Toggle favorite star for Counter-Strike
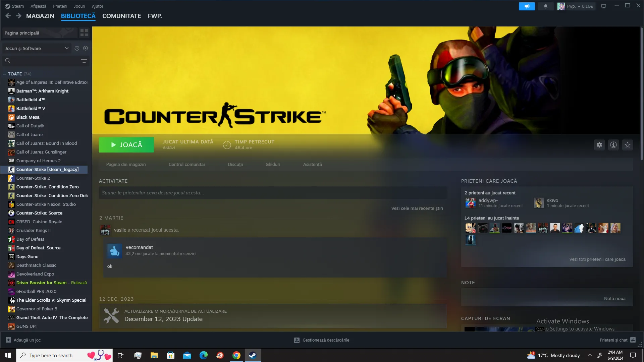 627,145
